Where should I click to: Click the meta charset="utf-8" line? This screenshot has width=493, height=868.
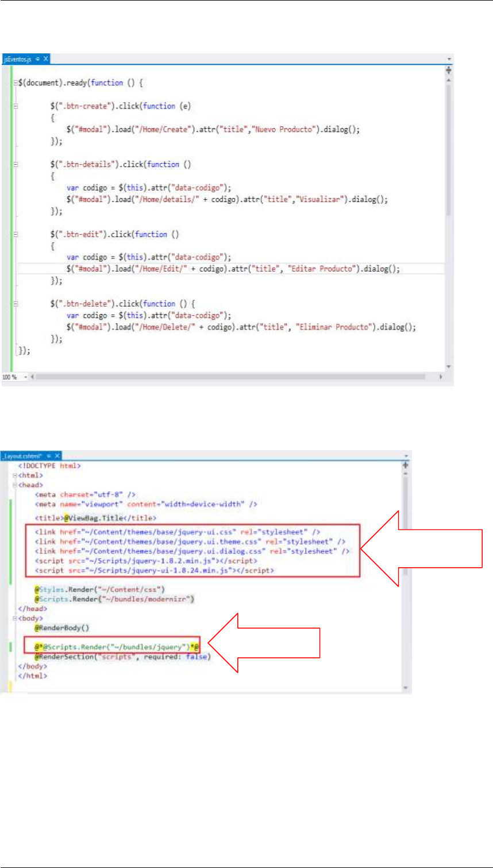tap(84, 494)
